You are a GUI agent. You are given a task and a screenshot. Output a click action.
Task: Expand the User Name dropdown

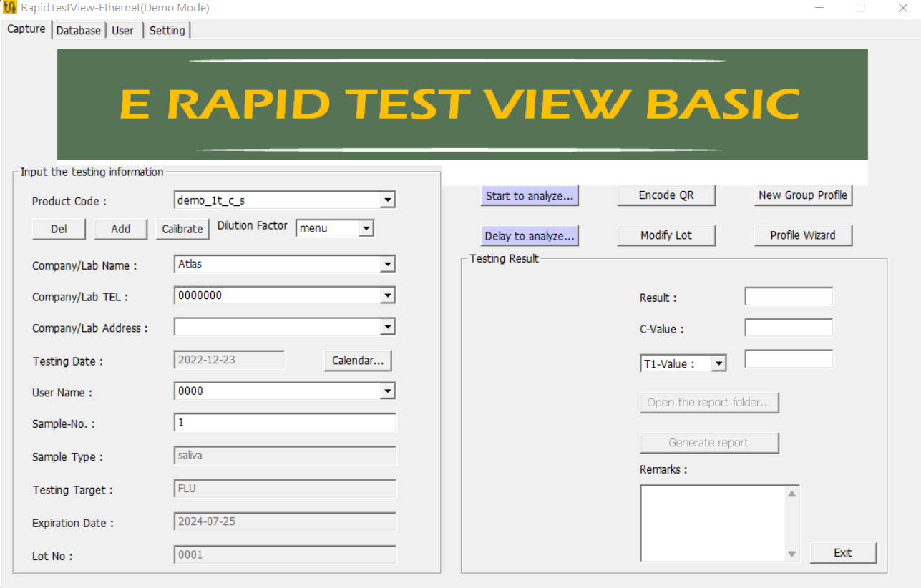pos(387,391)
